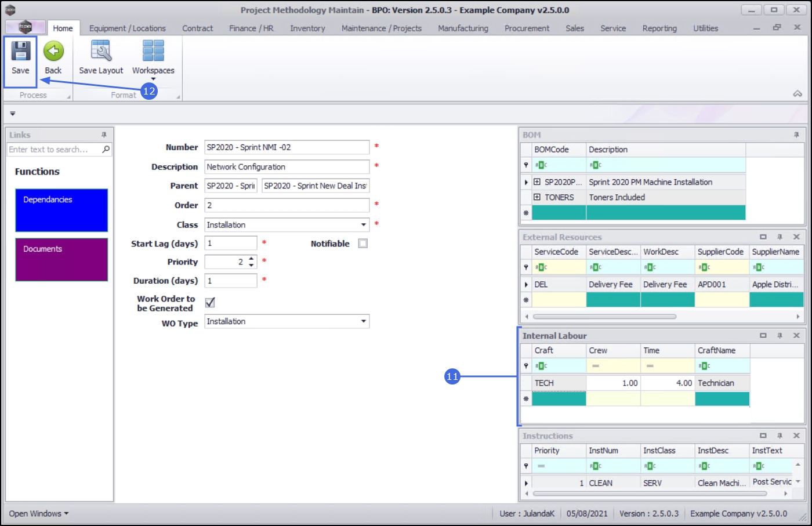Click the search magnifier in Links panel
This screenshot has width=812, height=526.
click(106, 150)
